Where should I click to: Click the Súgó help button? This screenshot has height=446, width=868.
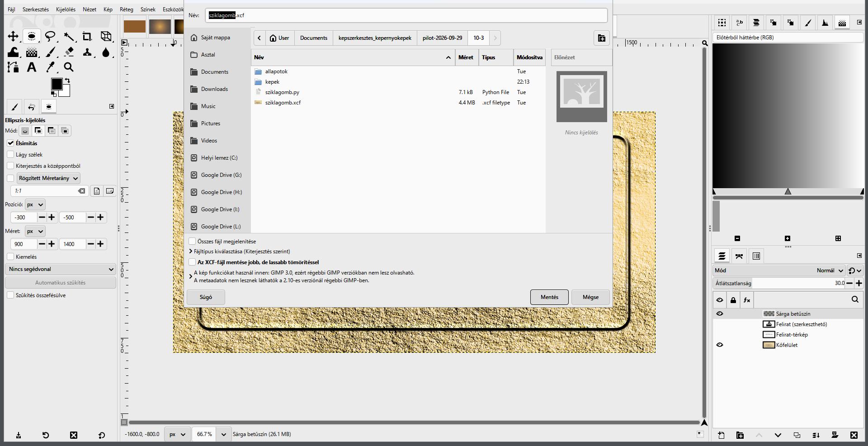tap(206, 297)
